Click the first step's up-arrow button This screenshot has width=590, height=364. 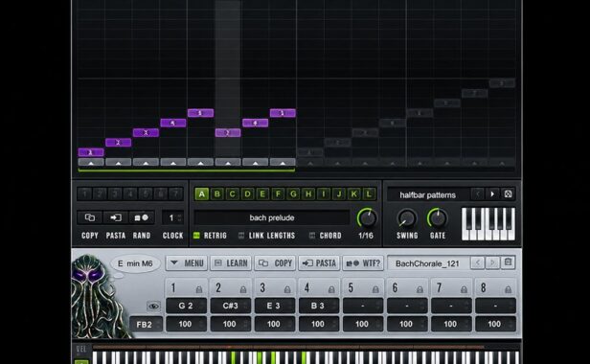point(91,163)
